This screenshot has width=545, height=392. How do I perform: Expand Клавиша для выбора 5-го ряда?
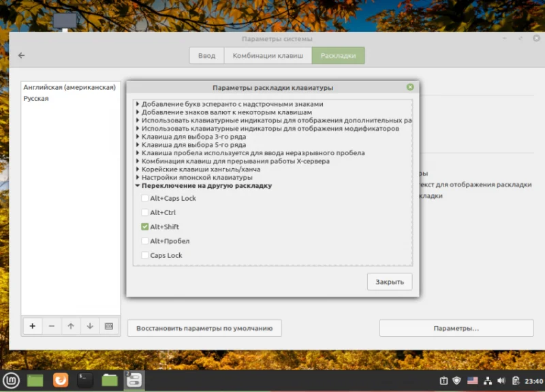point(138,145)
